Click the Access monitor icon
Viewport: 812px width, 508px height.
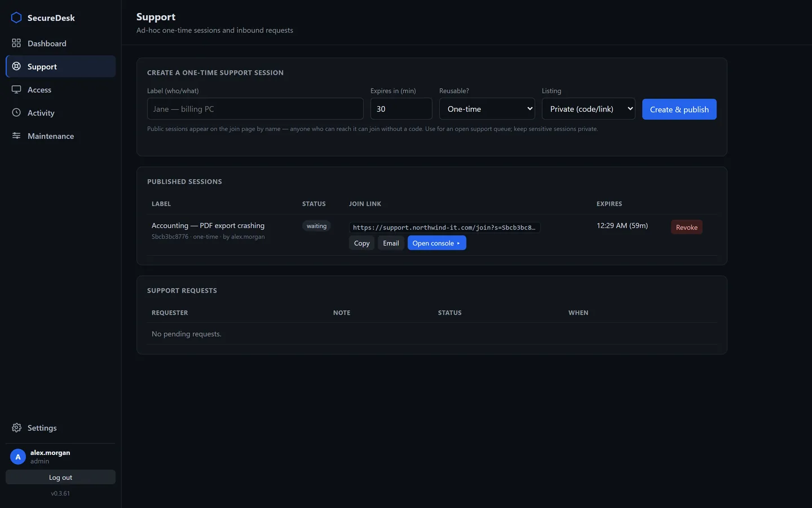(x=16, y=89)
